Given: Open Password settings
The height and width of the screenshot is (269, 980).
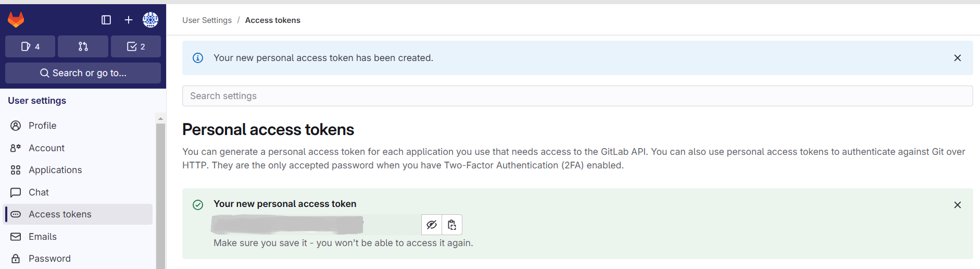Looking at the screenshot, I should pyautogui.click(x=49, y=259).
